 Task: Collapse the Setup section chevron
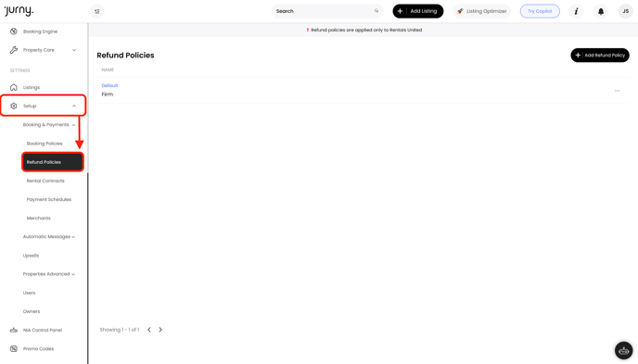(74, 106)
